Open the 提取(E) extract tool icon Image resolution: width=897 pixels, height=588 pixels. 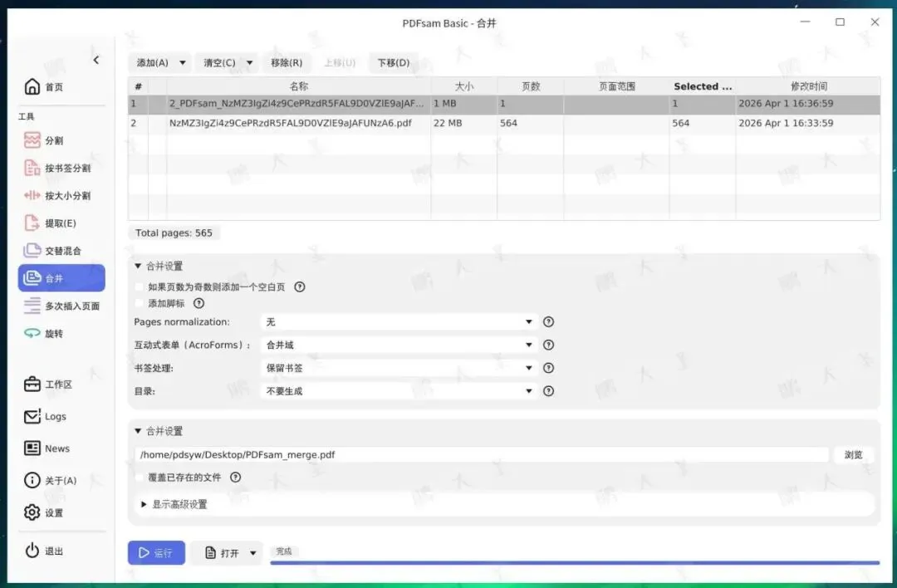(x=32, y=223)
